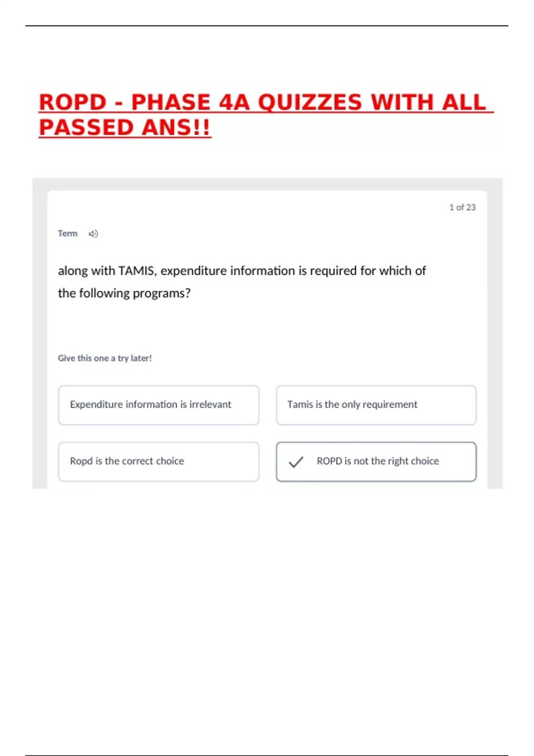Click the "Term" label
Viewport: 534px width, 756px height.
click(68, 234)
